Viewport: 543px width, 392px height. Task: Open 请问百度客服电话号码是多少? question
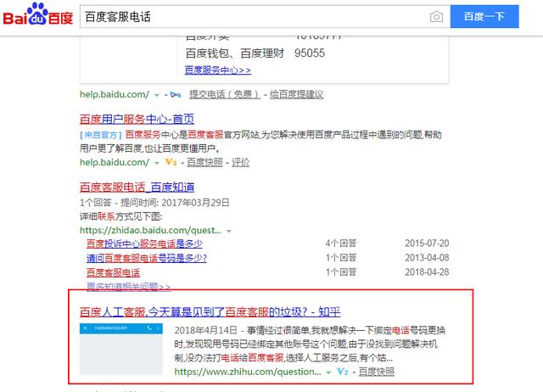[147, 258]
